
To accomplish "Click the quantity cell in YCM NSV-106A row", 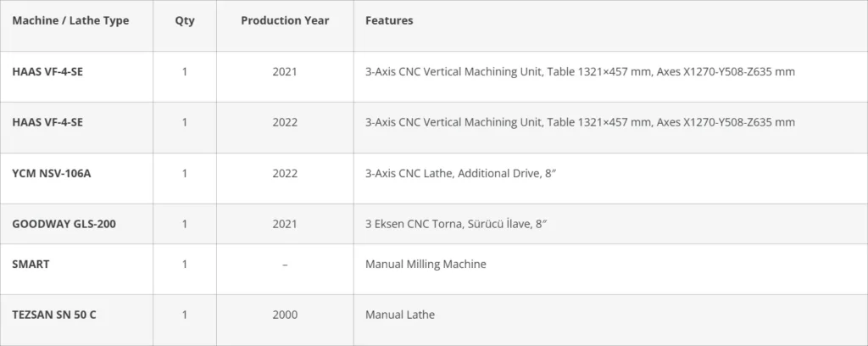I will click(x=185, y=174).
